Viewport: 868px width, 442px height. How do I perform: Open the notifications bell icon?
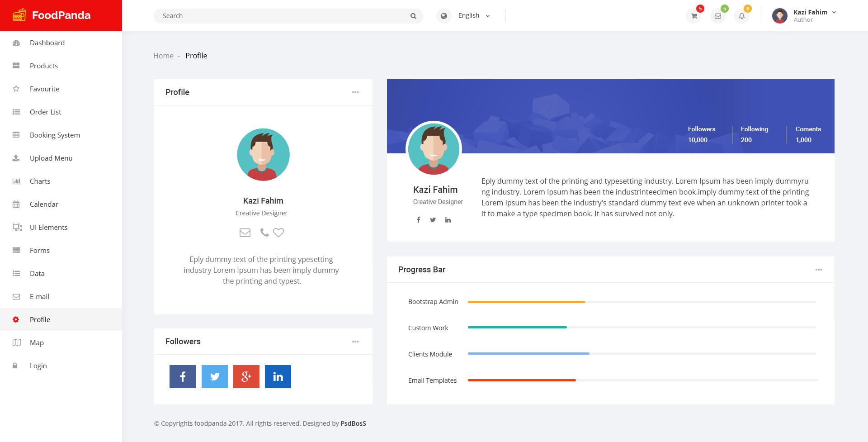click(x=742, y=15)
